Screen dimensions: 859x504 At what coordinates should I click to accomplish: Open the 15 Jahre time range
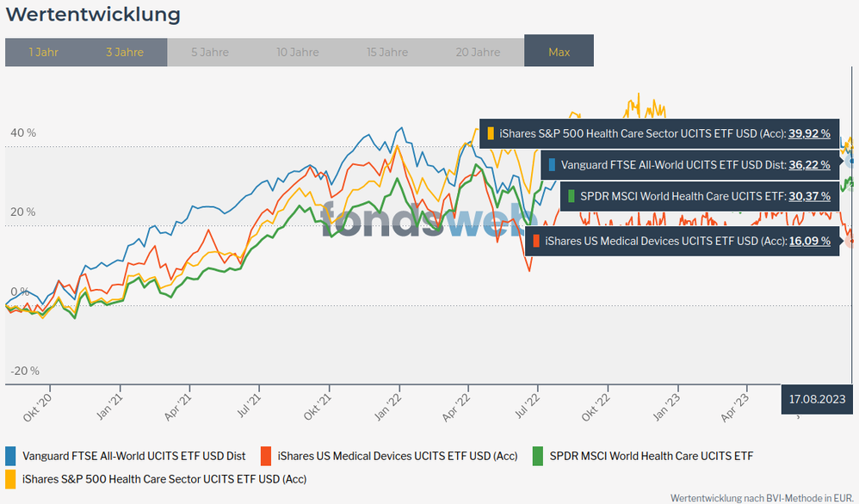[387, 52]
